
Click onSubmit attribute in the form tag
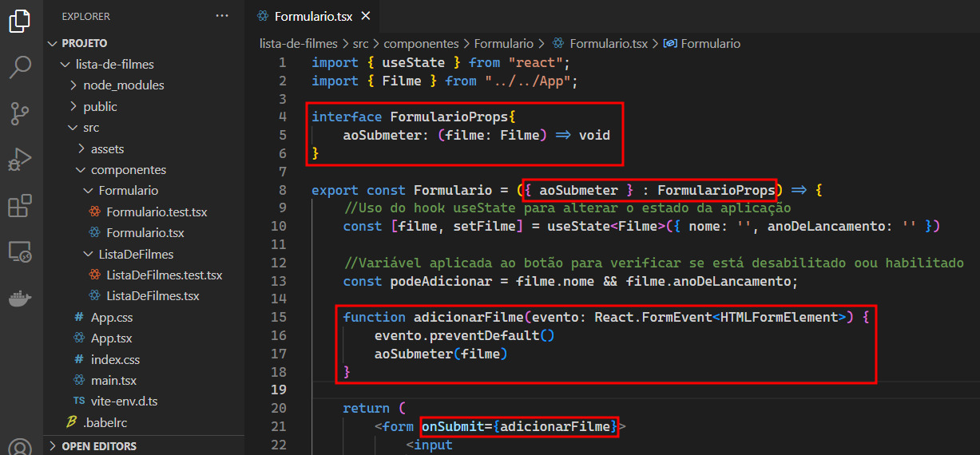(x=453, y=426)
